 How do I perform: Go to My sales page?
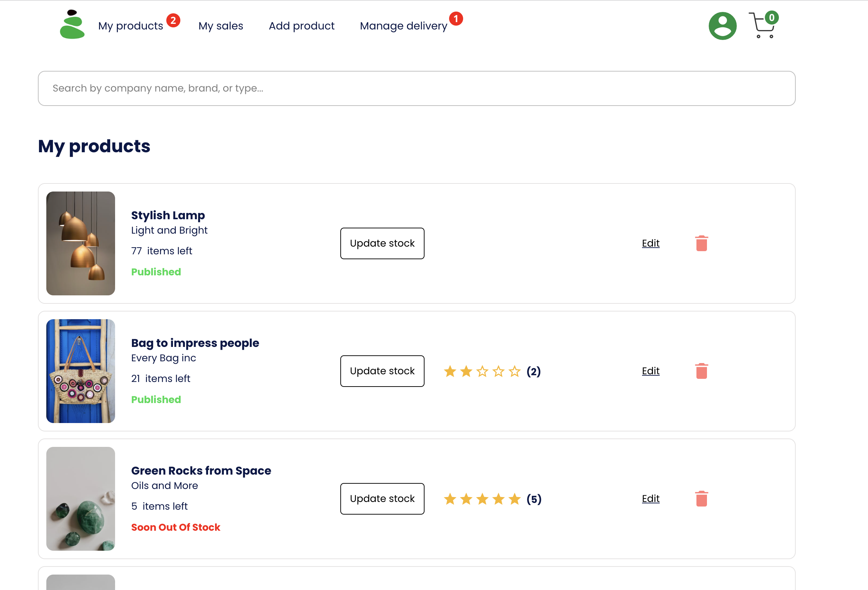click(220, 26)
